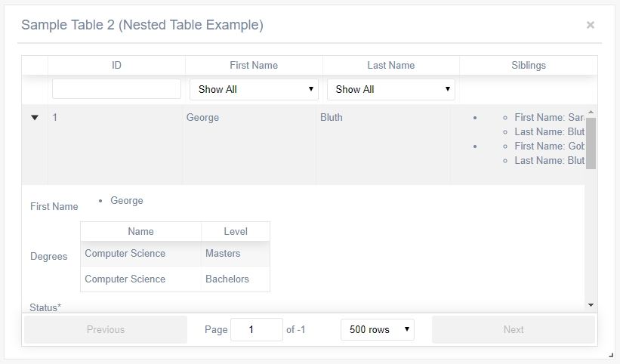Click the ID filter input field
The height and width of the screenshot is (364, 620).
pos(116,89)
